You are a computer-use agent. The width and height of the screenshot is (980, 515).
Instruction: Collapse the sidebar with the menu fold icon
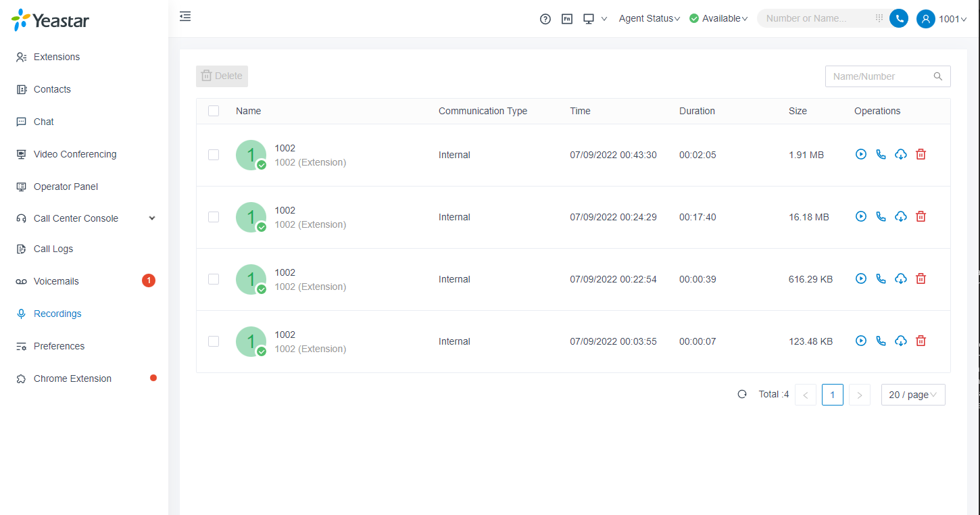tap(185, 17)
